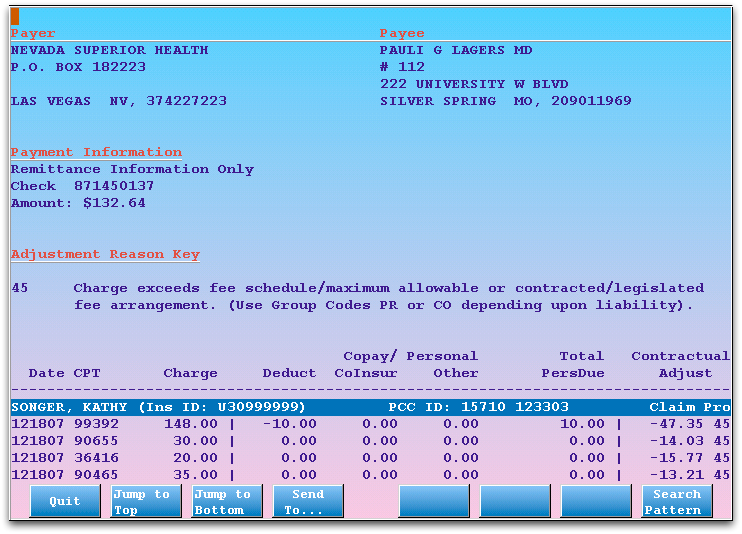Click the 35.00 charge value

pyautogui.click(x=195, y=475)
